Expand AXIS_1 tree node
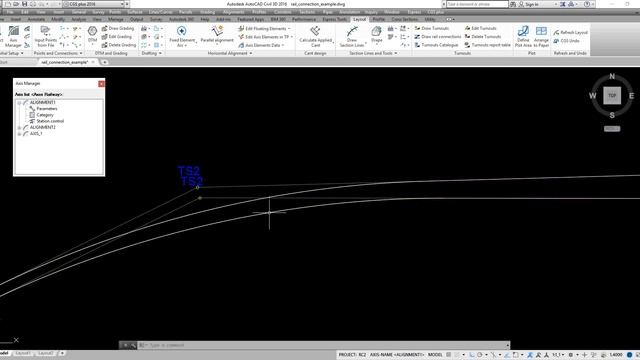 [19, 134]
